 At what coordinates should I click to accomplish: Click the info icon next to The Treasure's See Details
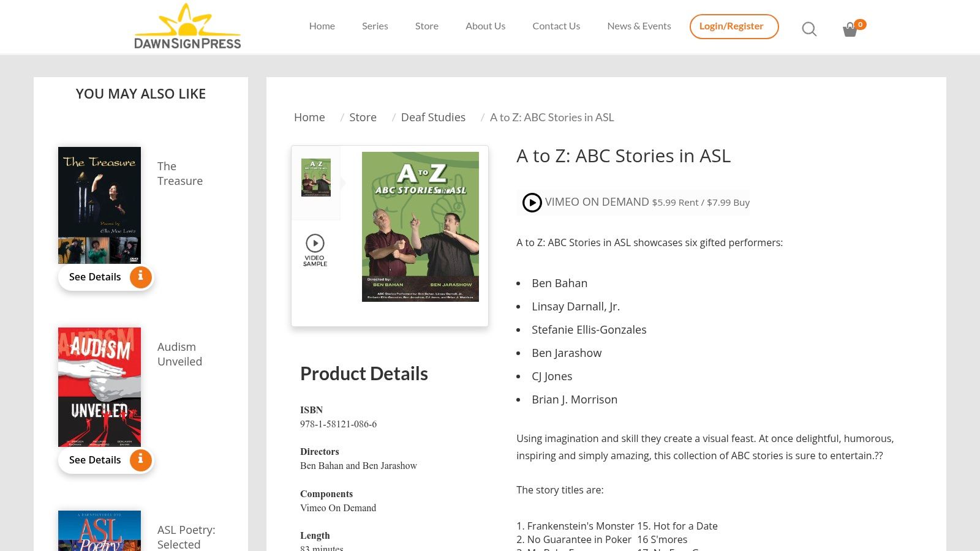pos(140,277)
